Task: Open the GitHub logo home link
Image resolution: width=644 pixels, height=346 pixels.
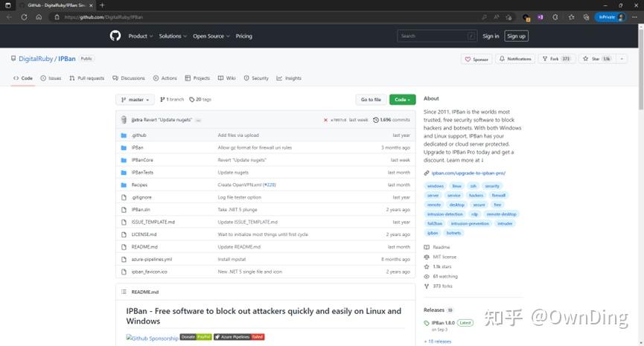Action: [115, 36]
